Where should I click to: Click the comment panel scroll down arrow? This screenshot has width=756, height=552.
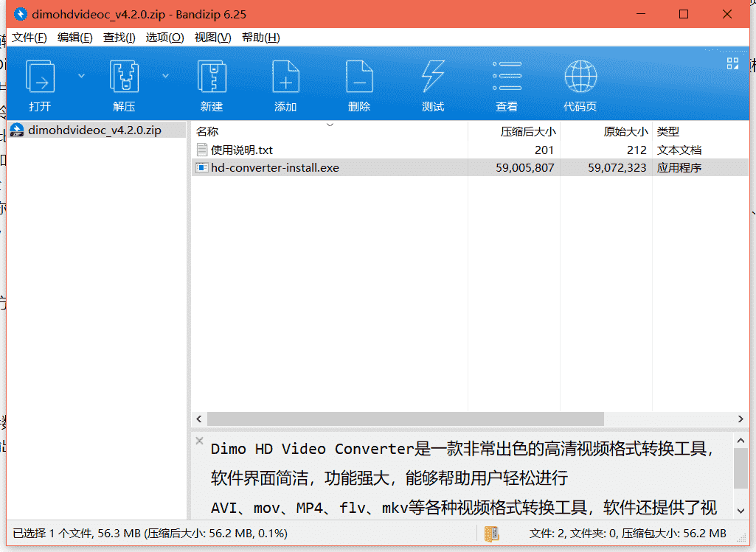[741, 511]
